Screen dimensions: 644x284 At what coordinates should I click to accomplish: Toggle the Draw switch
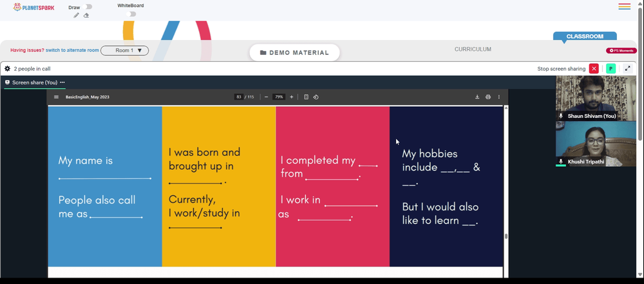coord(87,6)
